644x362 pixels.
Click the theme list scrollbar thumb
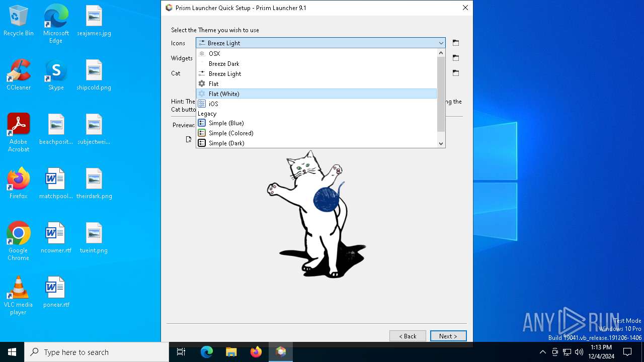tap(441, 94)
